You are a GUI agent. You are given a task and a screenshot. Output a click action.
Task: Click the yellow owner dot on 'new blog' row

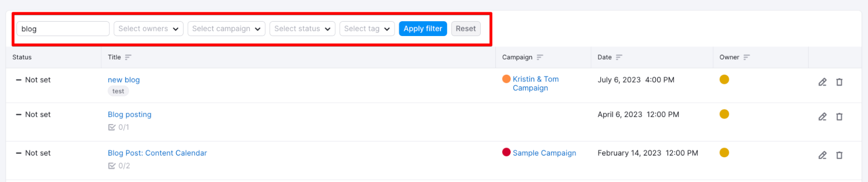pos(724,79)
